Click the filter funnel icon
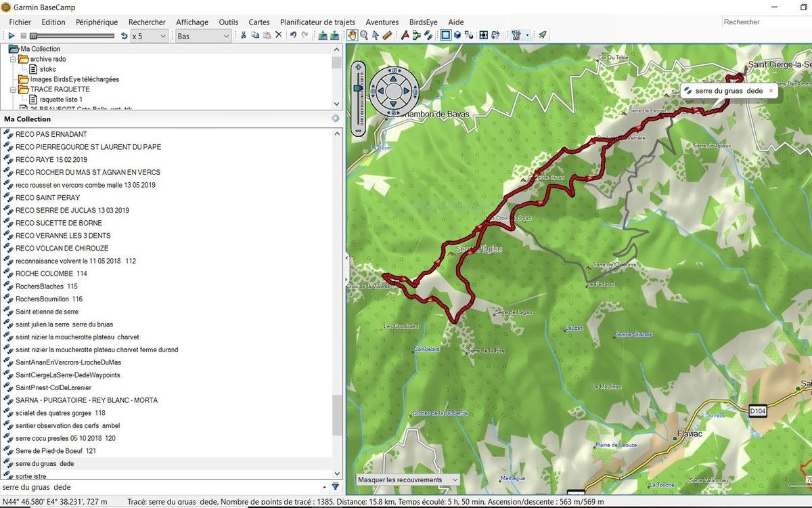This screenshot has height=508, width=812. 335,487
